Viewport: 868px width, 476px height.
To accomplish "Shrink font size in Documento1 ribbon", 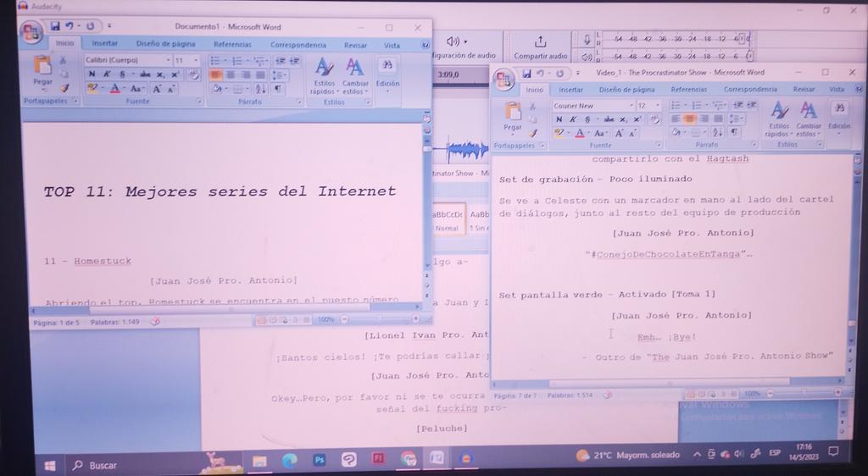I will pos(171,88).
